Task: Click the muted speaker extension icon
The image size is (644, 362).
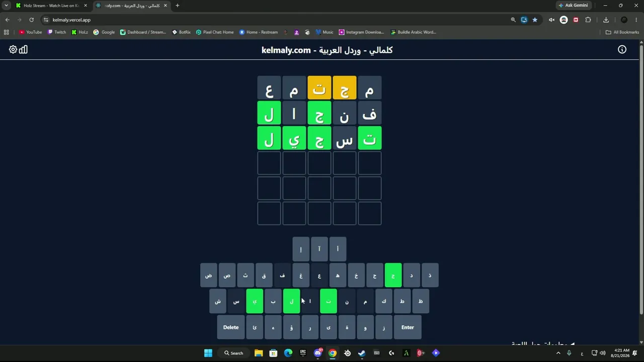Action: point(551,20)
